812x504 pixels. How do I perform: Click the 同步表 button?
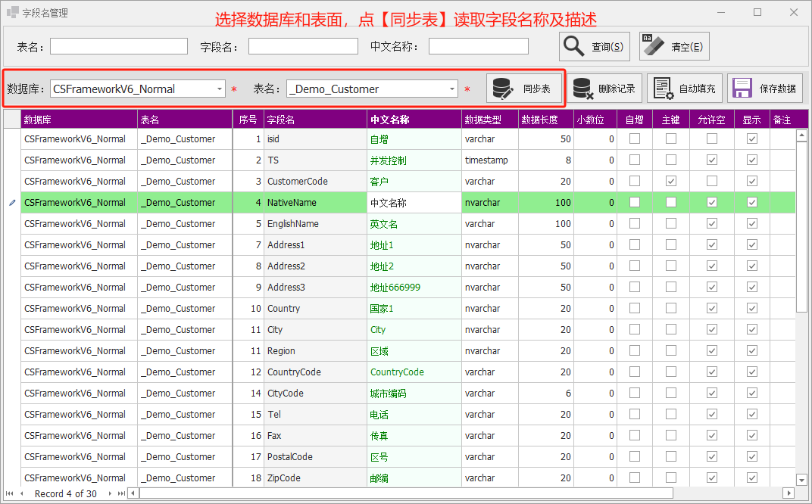coord(523,89)
